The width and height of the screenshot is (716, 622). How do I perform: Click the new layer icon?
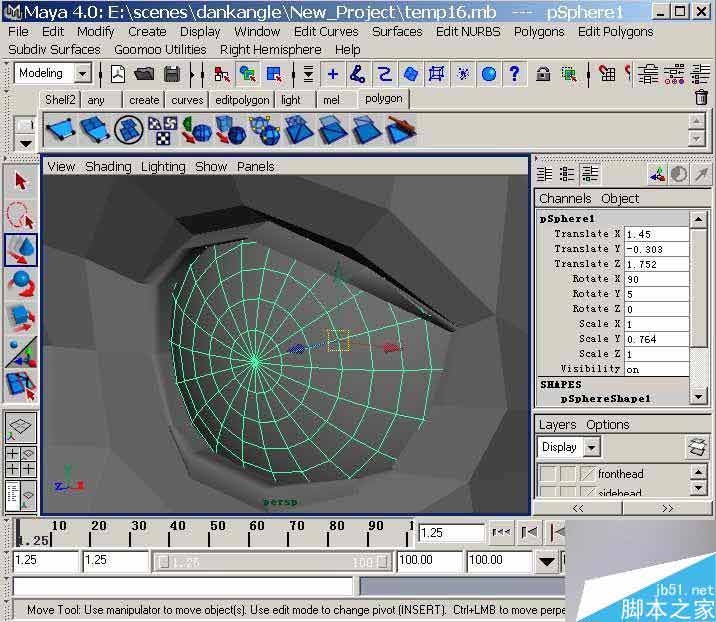697,447
